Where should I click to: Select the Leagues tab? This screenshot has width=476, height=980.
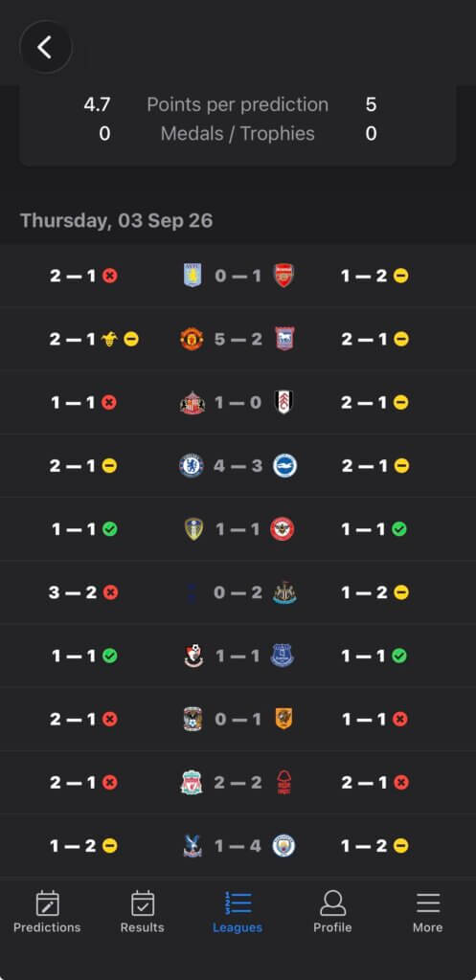pyautogui.click(x=238, y=912)
